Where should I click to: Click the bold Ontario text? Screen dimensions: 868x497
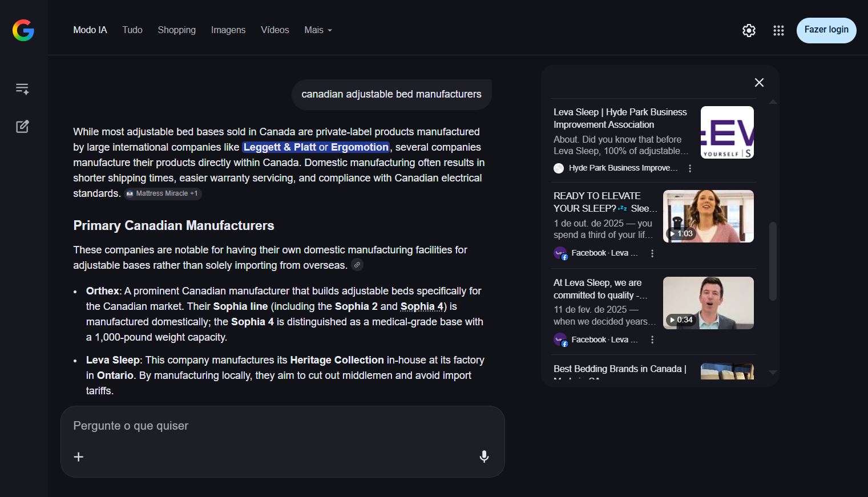coord(115,375)
